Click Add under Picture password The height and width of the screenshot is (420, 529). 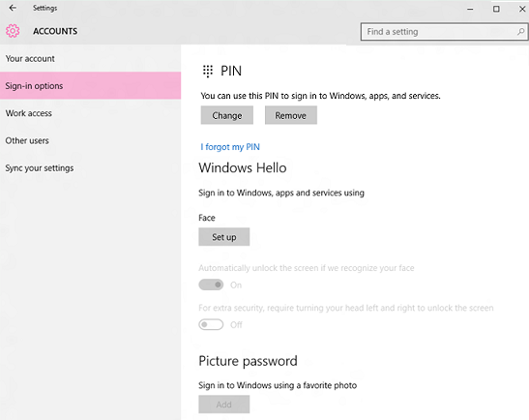pos(224,405)
